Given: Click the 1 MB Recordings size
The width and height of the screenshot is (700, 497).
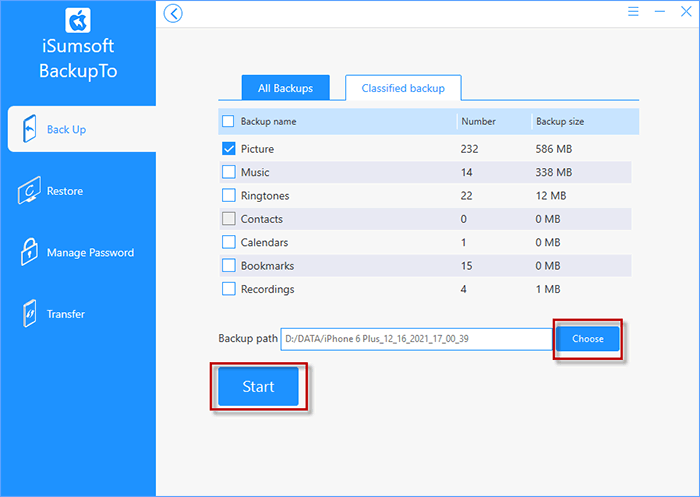Looking at the screenshot, I should 548,289.
